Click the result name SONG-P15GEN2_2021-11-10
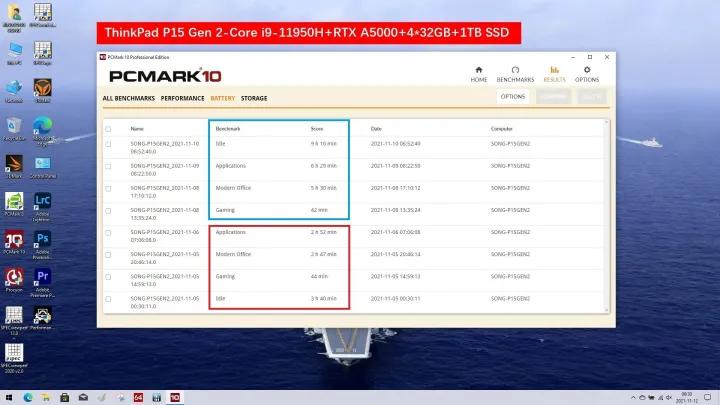This screenshot has height=405, width=720. click(164, 147)
